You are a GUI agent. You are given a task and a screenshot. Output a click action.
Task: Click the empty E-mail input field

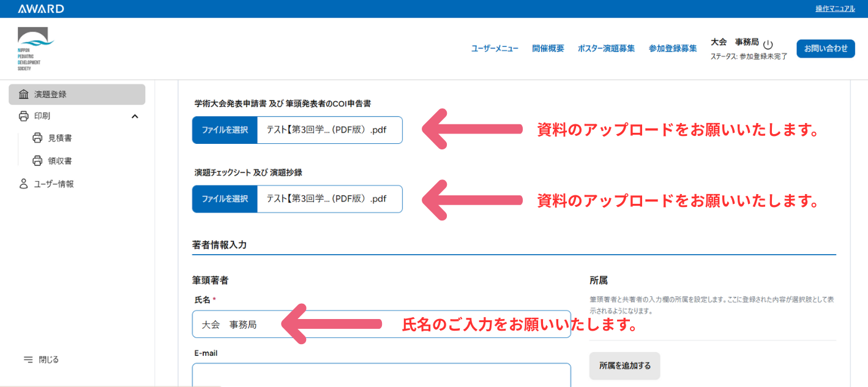[381, 375]
